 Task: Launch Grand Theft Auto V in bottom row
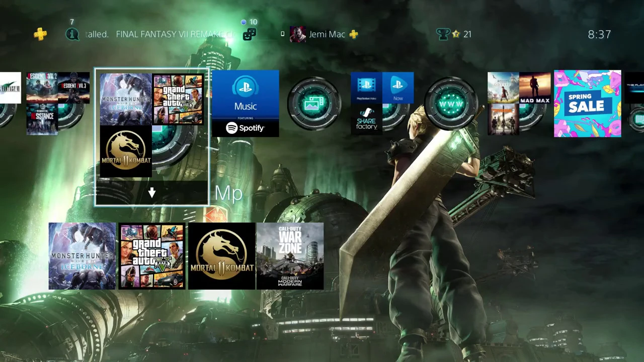[152, 256]
